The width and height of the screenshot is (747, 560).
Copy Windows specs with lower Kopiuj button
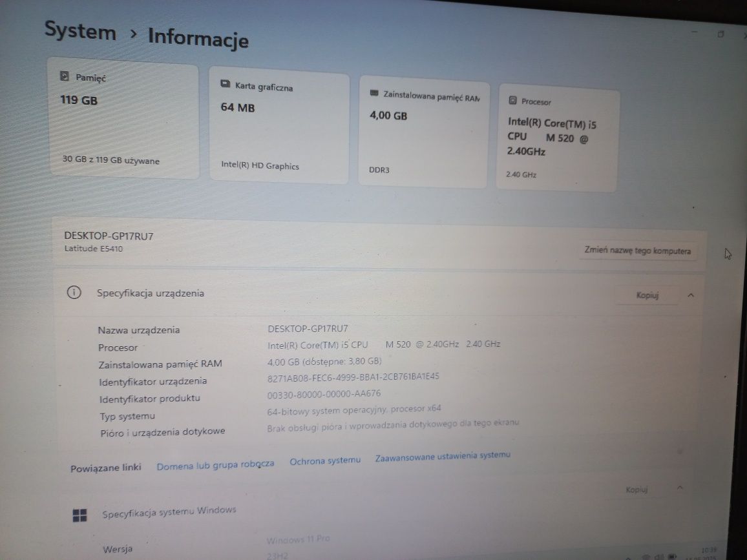[x=637, y=490]
